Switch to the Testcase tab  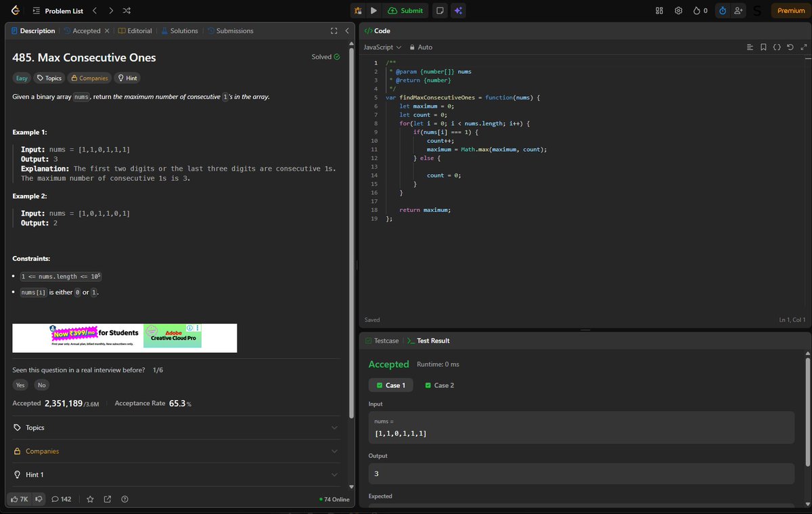[382, 341]
